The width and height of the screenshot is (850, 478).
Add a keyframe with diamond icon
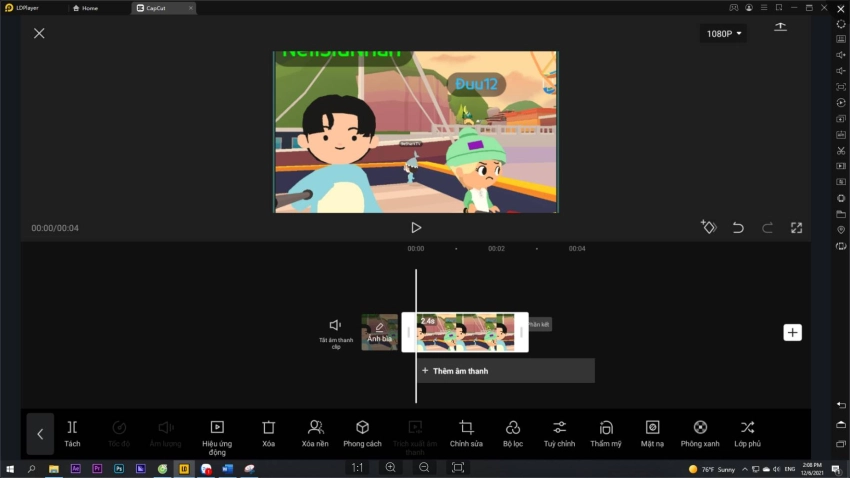(x=708, y=228)
